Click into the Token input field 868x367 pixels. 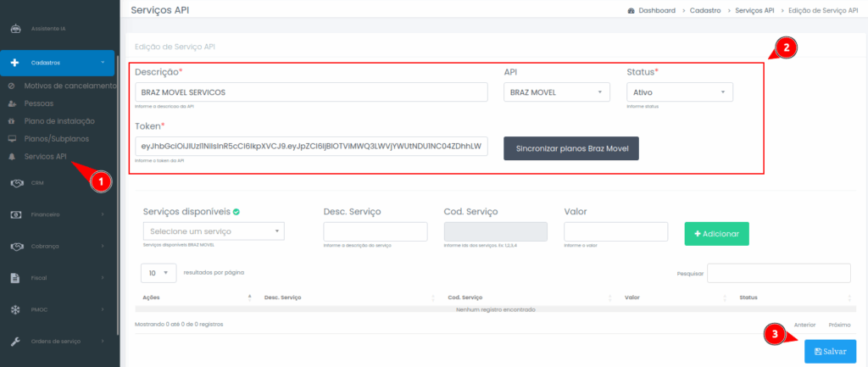tap(311, 147)
